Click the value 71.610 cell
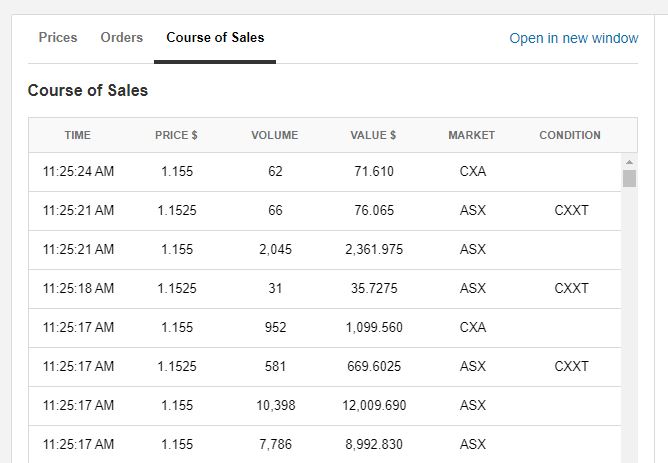 [374, 172]
